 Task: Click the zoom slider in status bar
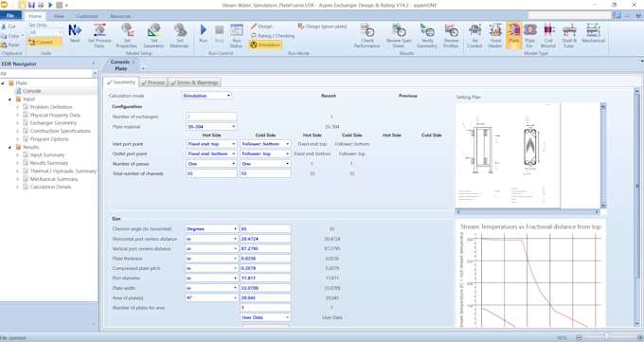click(607, 337)
